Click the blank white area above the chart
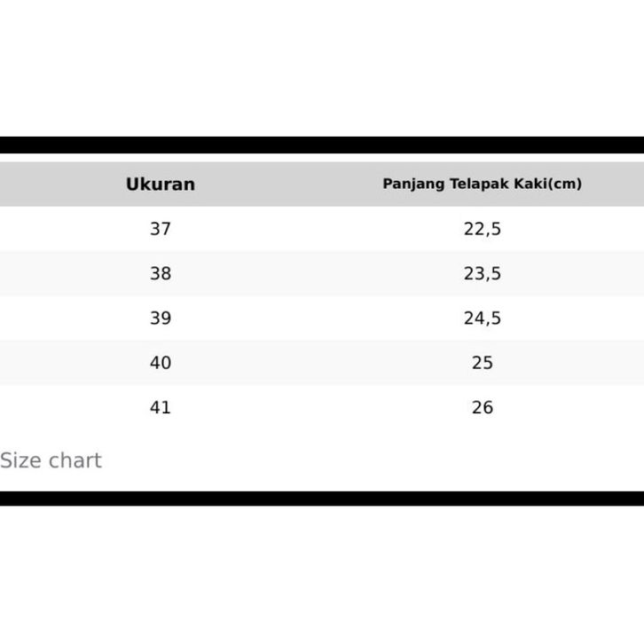This screenshot has height=644, width=644. (x=322, y=67)
